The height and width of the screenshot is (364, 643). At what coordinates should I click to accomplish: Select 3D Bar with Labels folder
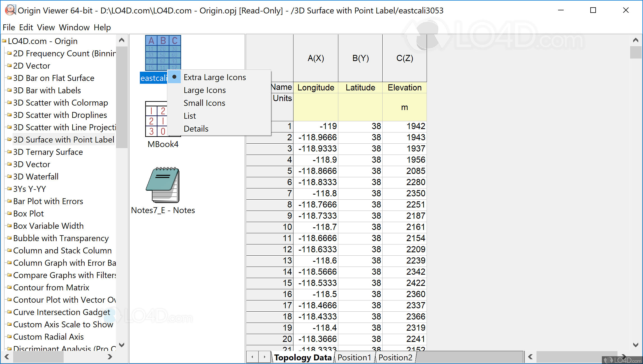[x=47, y=90]
